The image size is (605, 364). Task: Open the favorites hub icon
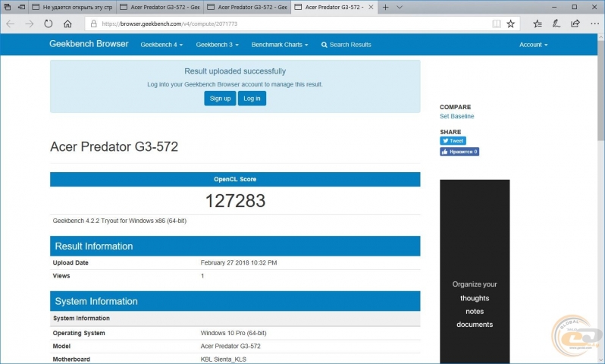[x=538, y=24]
